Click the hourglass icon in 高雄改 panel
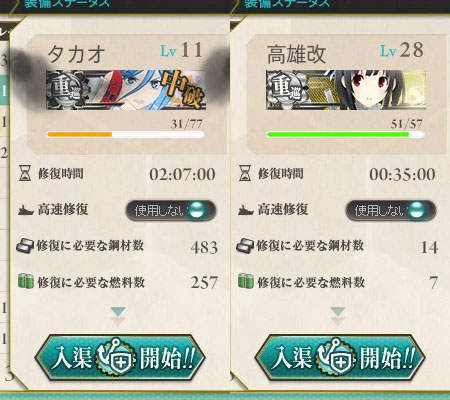Image resolution: width=450 pixels, height=400 pixels. pyautogui.click(x=245, y=174)
